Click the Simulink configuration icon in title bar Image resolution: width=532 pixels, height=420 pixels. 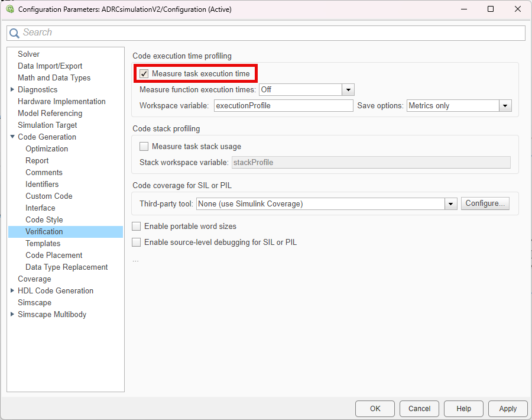coord(10,9)
